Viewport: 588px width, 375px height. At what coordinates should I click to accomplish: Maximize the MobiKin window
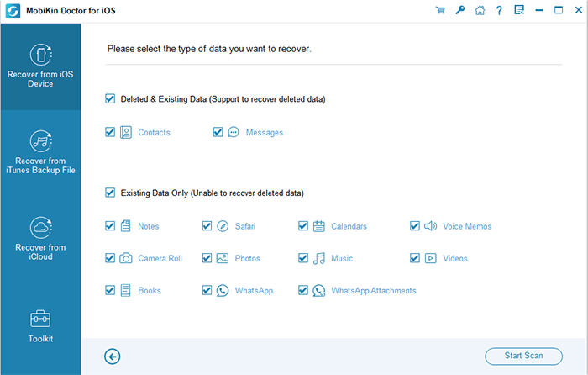tap(559, 10)
